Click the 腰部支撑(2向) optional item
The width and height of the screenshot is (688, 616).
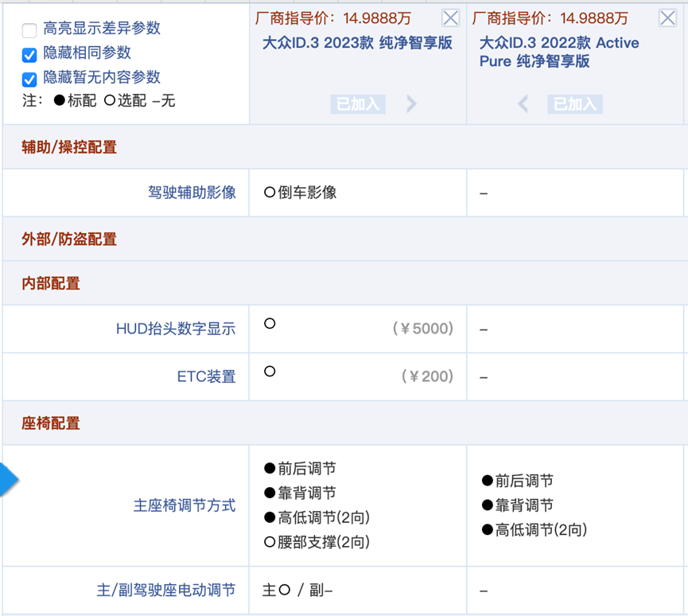(317, 542)
